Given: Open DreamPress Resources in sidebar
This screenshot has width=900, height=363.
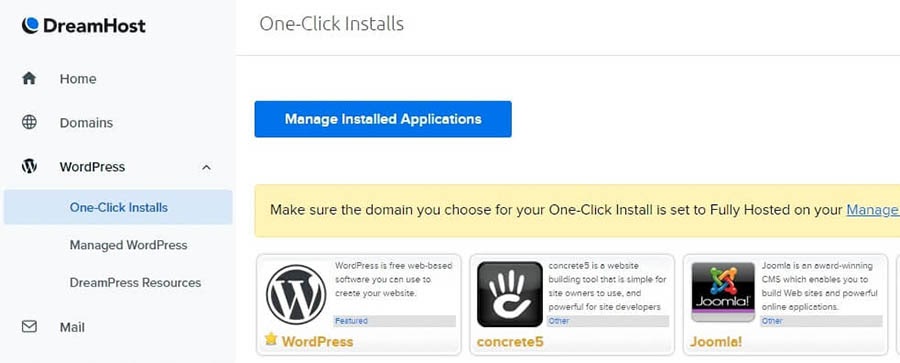Looking at the screenshot, I should pos(135,283).
